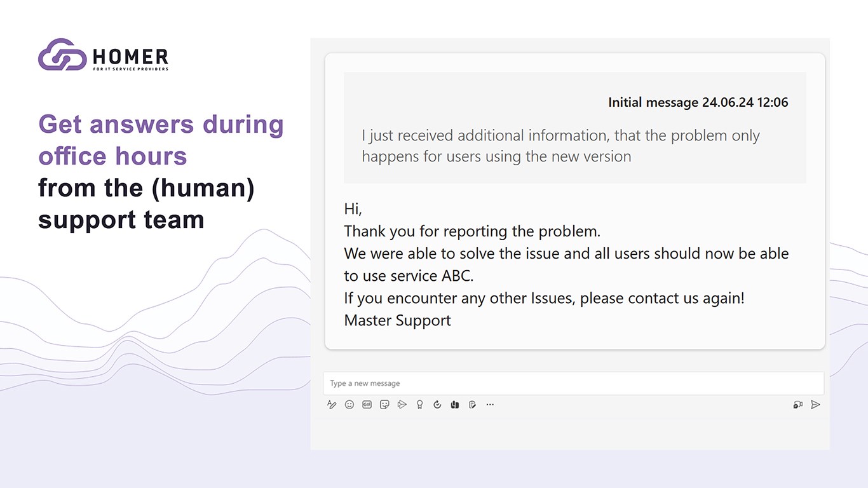Click the video clip recording icon
This screenshot has width=868, height=488.
point(797,404)
